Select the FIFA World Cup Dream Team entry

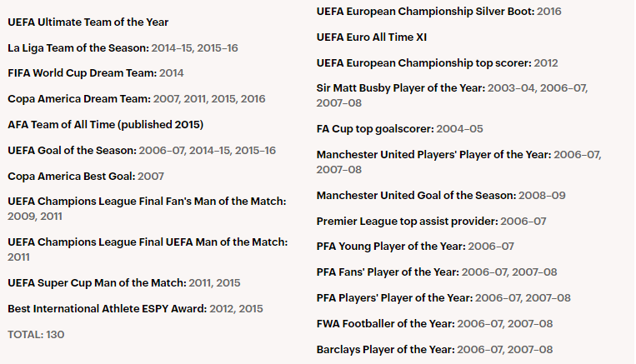click(96, 73)
